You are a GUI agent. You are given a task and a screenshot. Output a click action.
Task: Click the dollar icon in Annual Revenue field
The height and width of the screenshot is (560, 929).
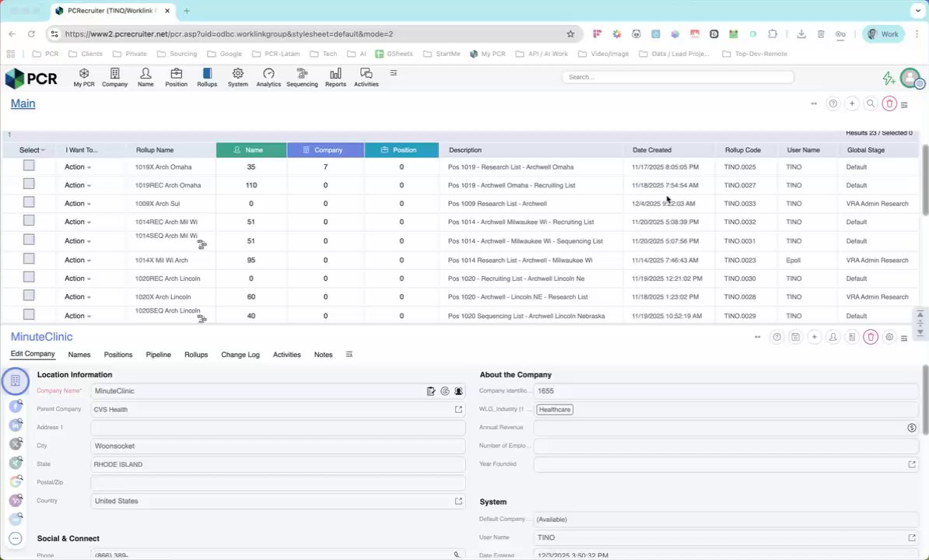[912, 428]
